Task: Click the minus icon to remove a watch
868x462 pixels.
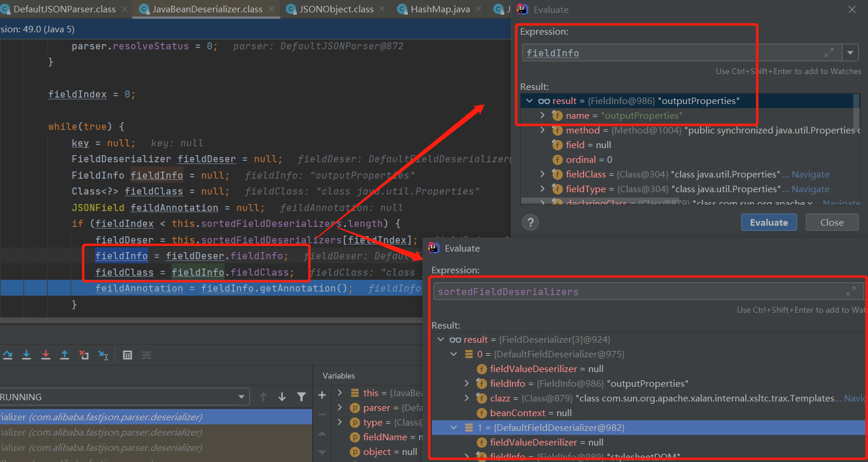Action: click(x=322, y=414)
